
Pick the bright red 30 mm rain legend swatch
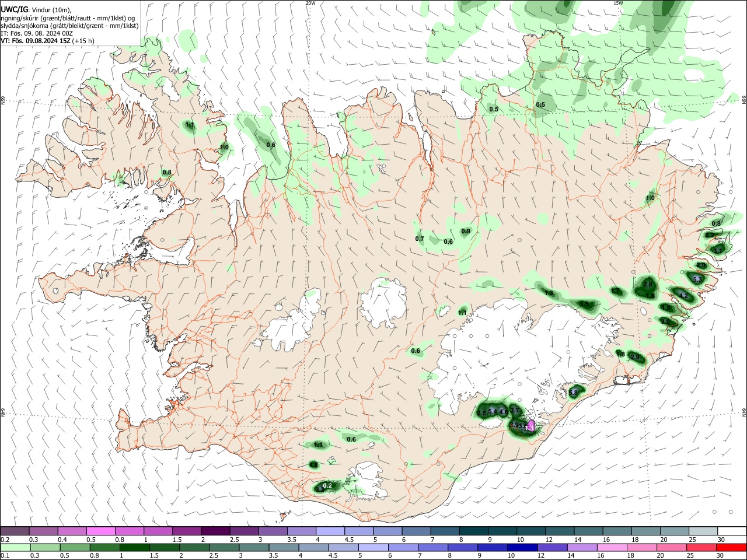pos(731,547)
